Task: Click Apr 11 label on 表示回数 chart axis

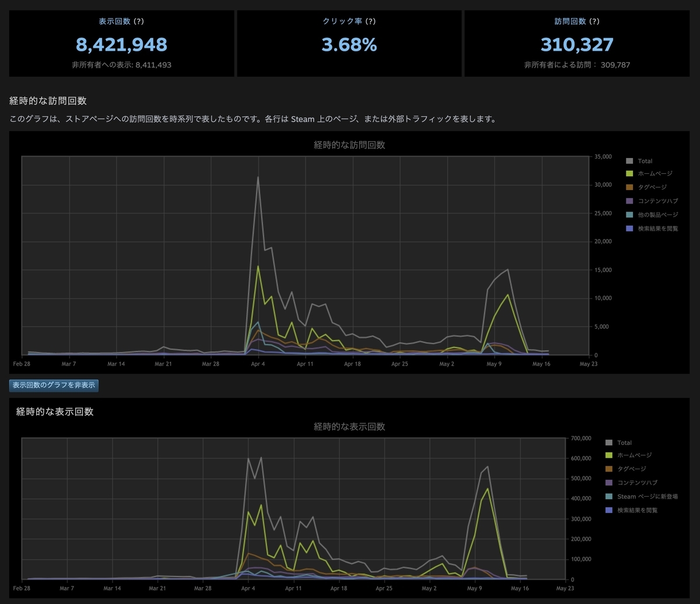Action: 293,589
